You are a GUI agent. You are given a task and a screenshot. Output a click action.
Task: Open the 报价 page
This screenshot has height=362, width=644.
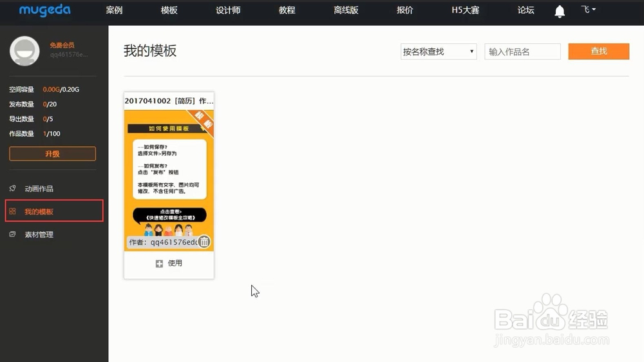tap(405, 10)
